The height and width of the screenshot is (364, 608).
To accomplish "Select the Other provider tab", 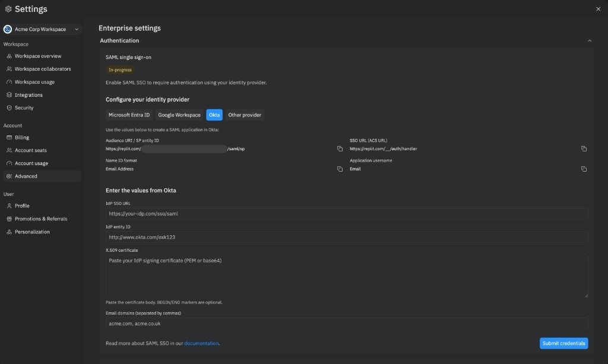I will tap(245, 115).
